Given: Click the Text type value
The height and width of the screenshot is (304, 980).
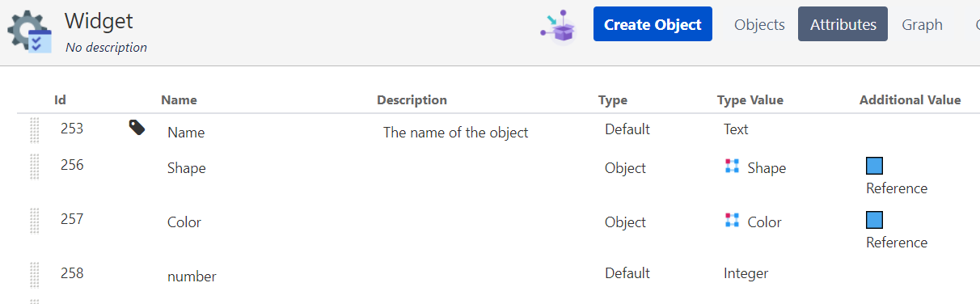Looking at the screenshot, I should click(736, 129).
